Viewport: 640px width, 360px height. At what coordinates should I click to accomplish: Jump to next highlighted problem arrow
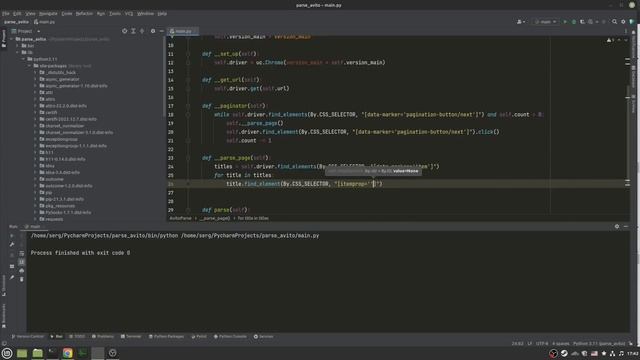click(626, 40)
